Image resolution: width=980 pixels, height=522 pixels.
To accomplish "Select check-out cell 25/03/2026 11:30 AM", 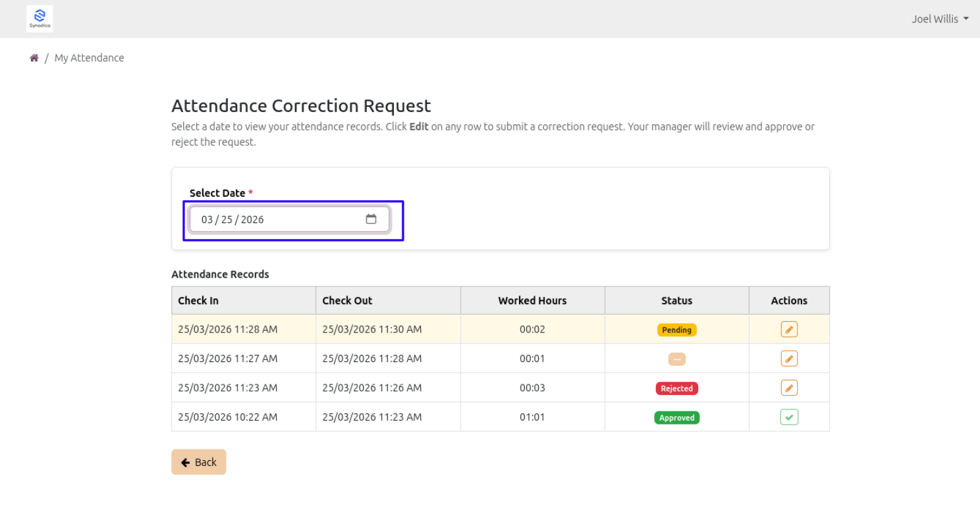I will [388, 329].
